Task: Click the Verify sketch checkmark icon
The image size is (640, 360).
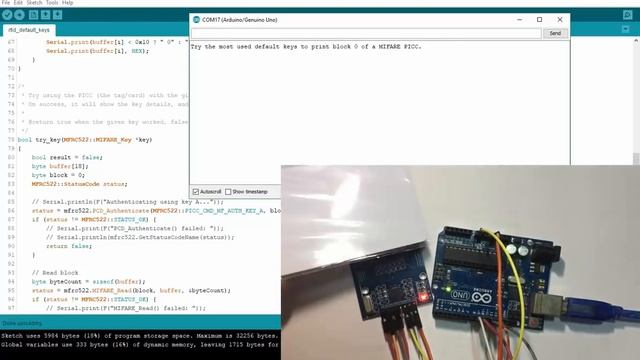Action: click(7, 15)
